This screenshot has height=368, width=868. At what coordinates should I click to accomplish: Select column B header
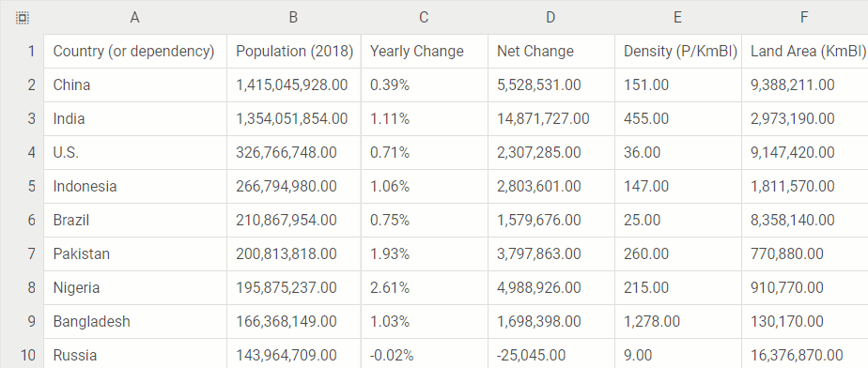click(x=293, y=18)
